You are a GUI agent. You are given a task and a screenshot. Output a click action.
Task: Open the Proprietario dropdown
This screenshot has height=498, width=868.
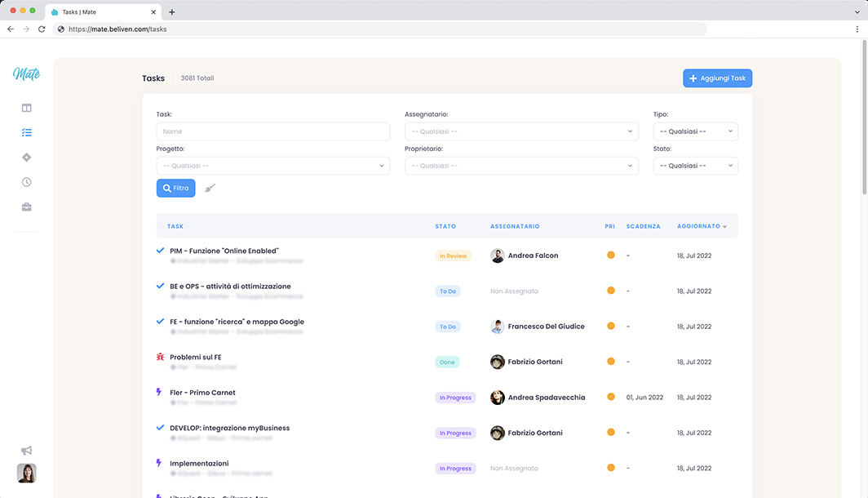coord(521,166)
